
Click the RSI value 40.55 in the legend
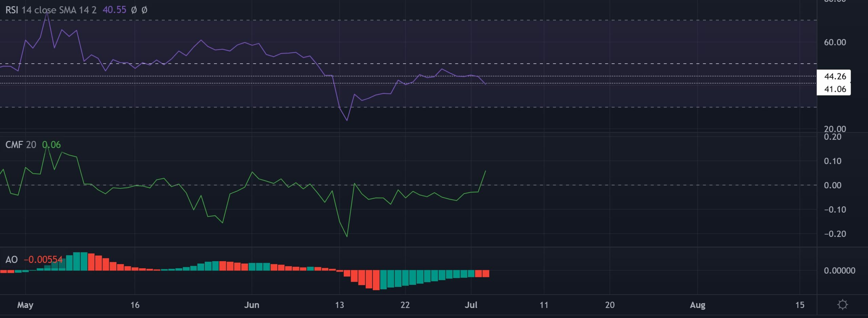pos(114,10)
